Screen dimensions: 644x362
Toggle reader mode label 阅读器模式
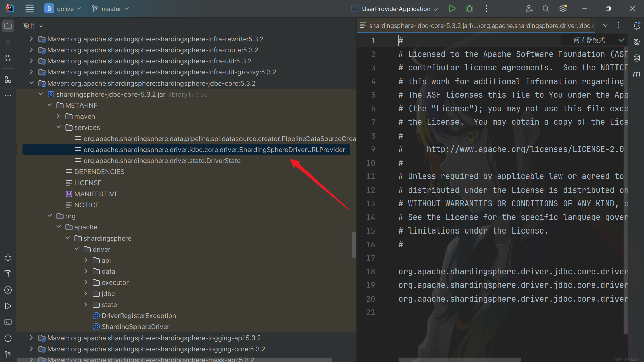pos(589,40)
